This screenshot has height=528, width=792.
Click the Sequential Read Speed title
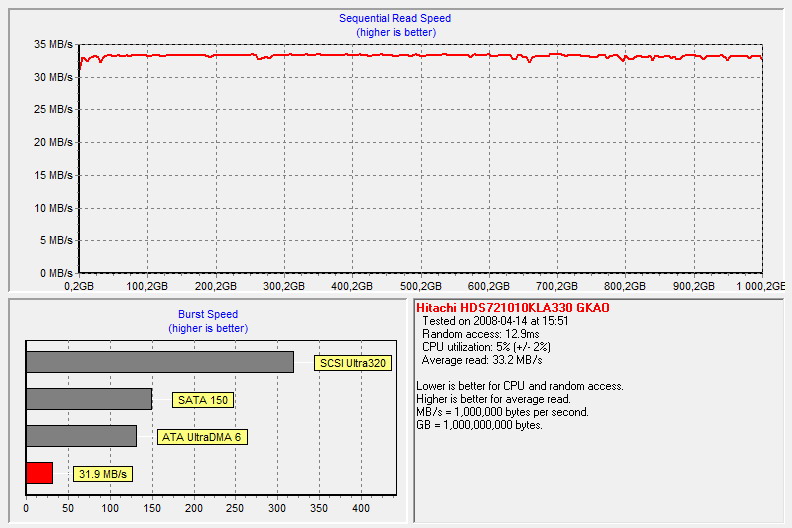395,18
